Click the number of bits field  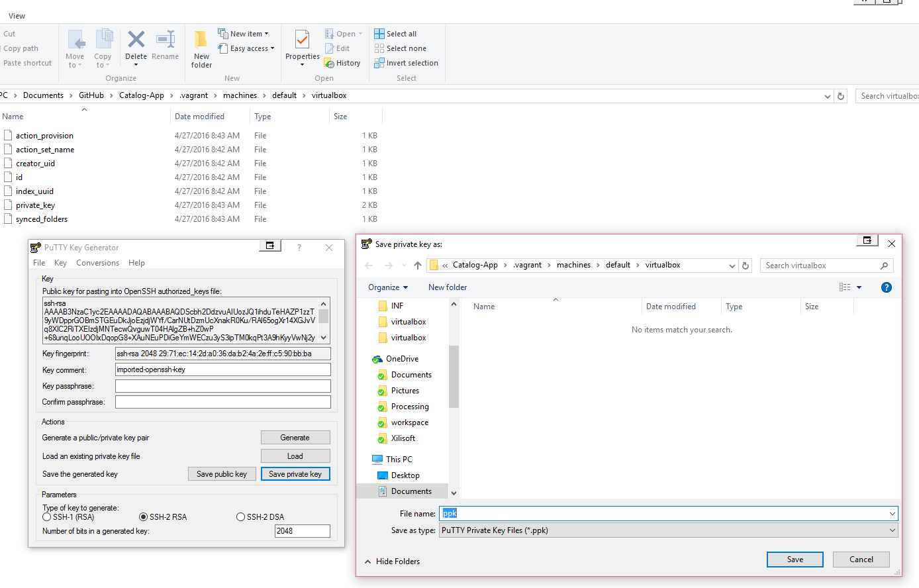[x=303, y=531]
